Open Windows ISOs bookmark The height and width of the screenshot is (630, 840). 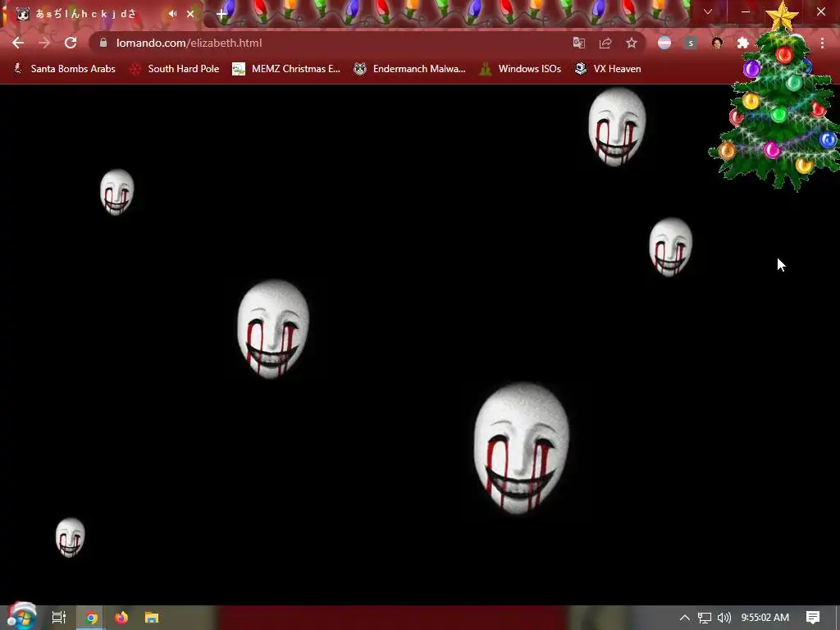tap(520, 69)
